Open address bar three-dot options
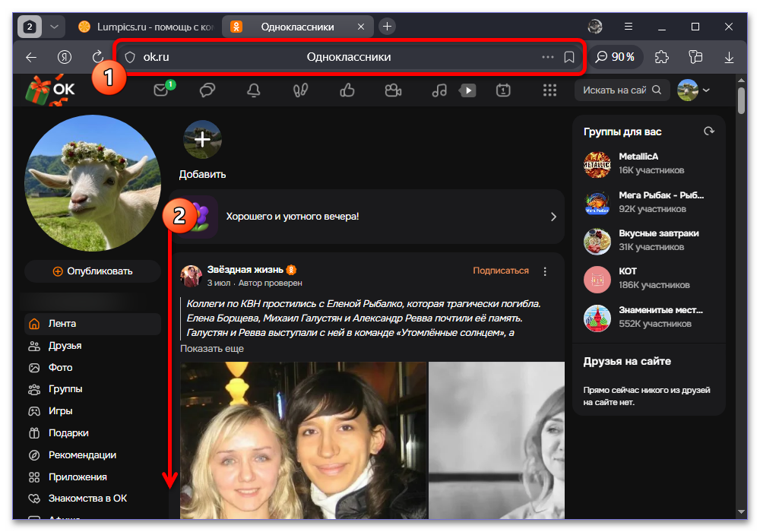Viewport: 760px width, 532px height. [x=548, y=57]
